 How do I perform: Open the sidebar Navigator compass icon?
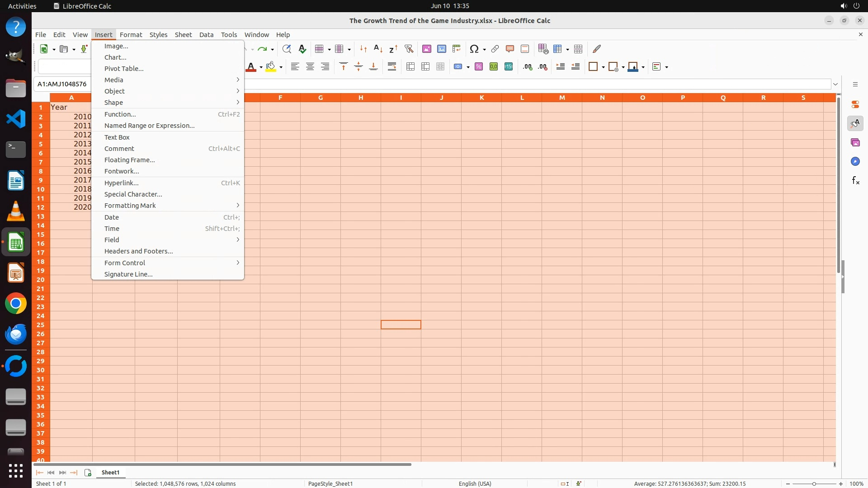pos(855,162)
